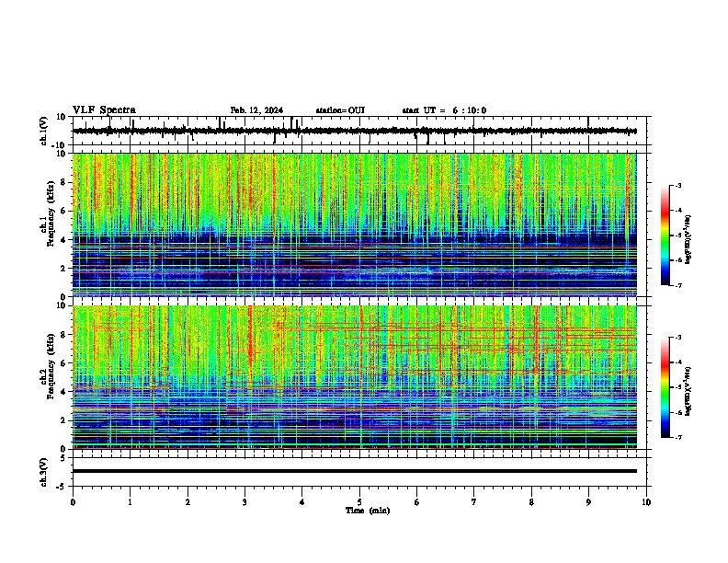Click the '-7' label on ch.2 colorbar

tap(677, 438)
